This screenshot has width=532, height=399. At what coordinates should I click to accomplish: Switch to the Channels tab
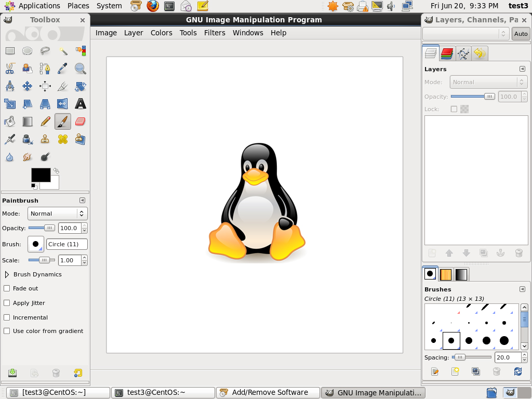pyautogui.click(x=447, y=53)
